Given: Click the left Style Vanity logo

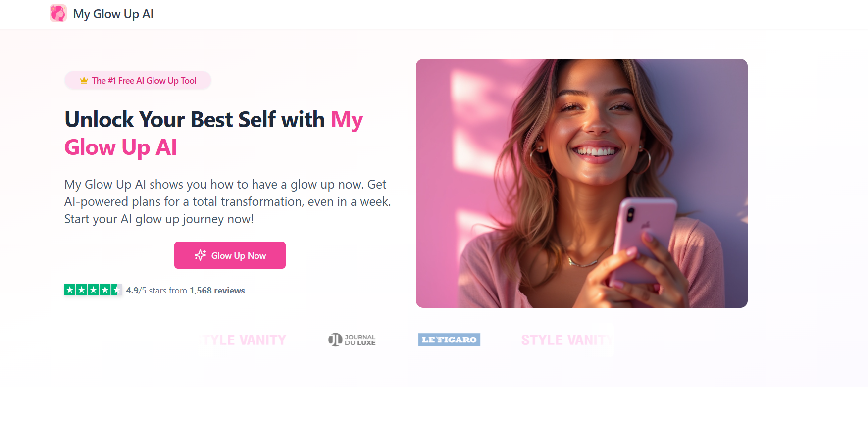Looking at the screenshot, I should (x=245, y=340).
